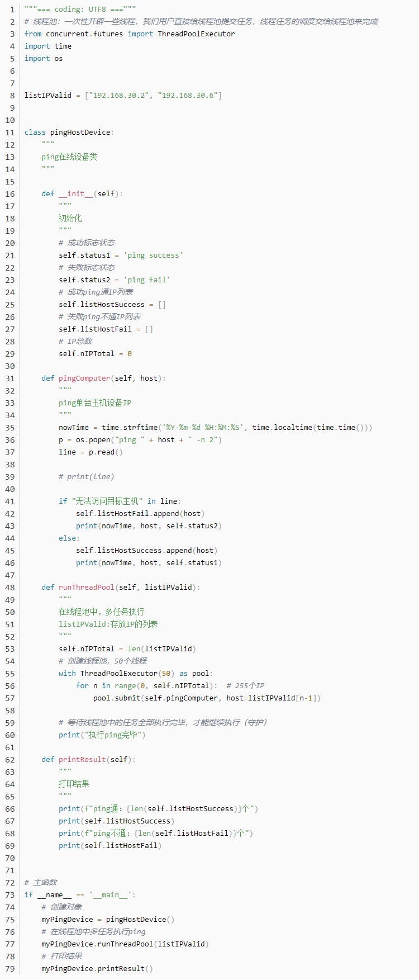Image resolution: width=419 pixels, height=980 pixels.
Task: Click the '# print(line)' comment
Action: [86, 477]
